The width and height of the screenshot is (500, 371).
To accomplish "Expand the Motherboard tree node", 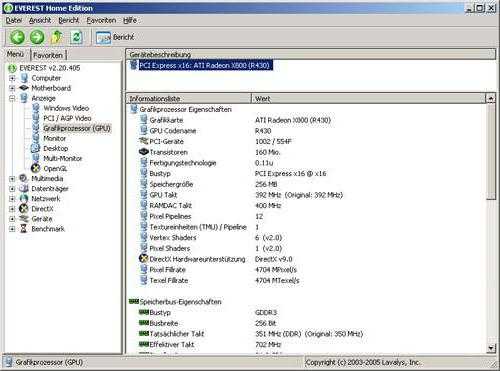I will pos(12,89).
